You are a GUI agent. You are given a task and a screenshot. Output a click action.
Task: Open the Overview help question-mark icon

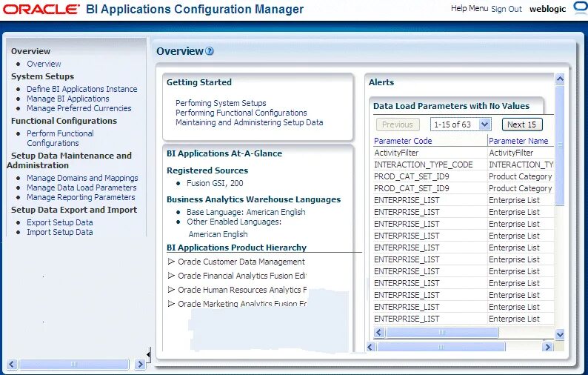click(x=210, y=51)
